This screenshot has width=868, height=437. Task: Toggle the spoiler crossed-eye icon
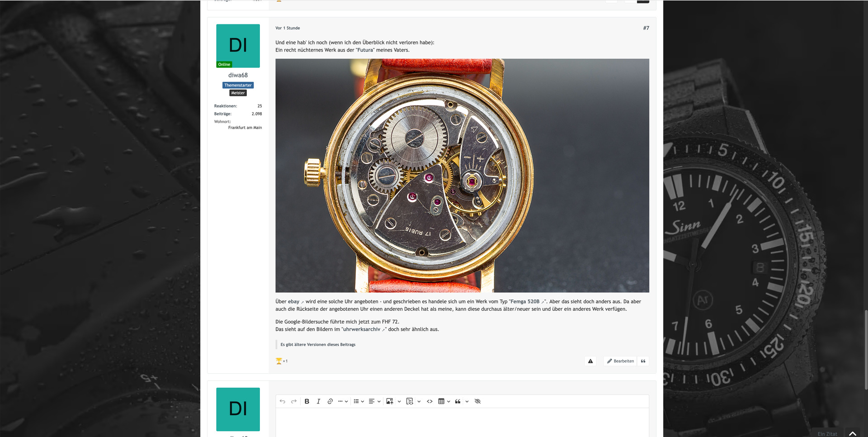(x=477, y=401)
